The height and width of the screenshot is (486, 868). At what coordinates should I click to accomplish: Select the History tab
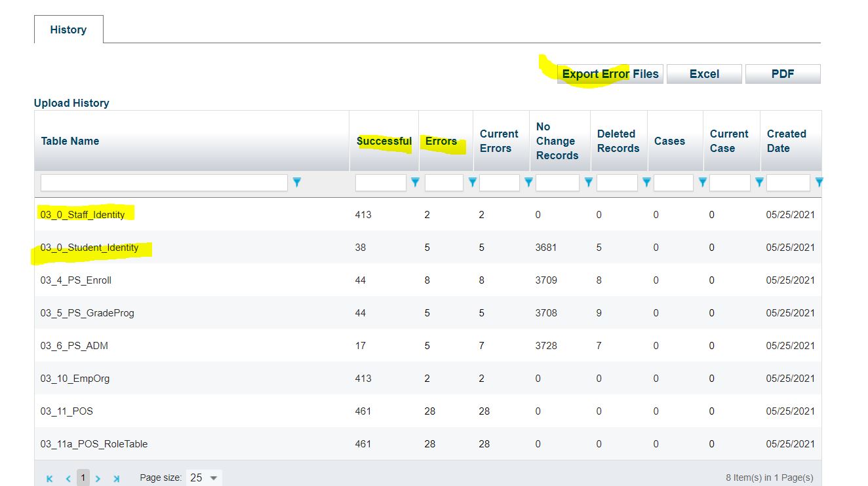click(x=68, y=29)
